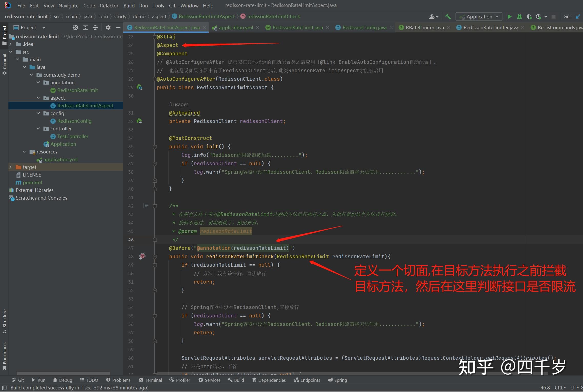Click RedissonRateLimitAspect in the breadcrumb bar

pyautogui.click(x=207, y=16)
